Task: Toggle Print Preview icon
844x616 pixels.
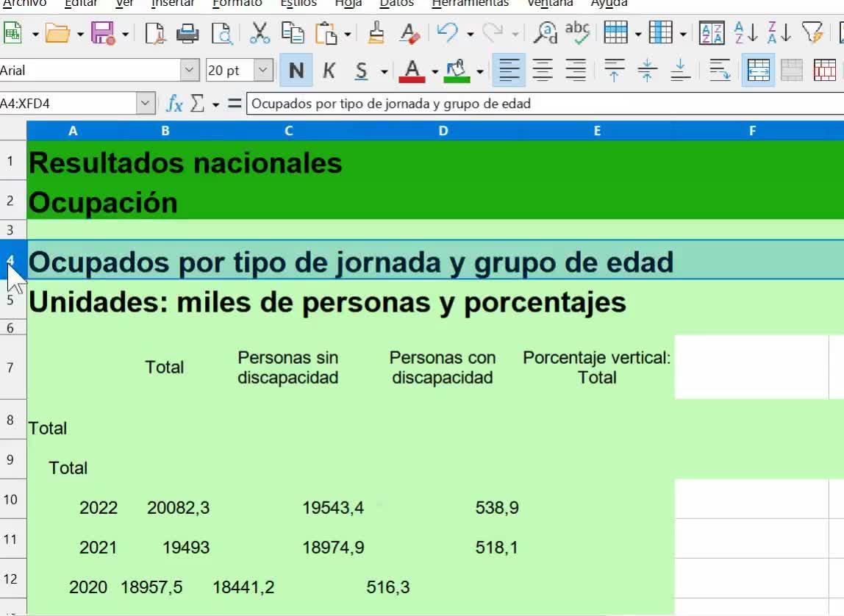Action: coord(221,33)
